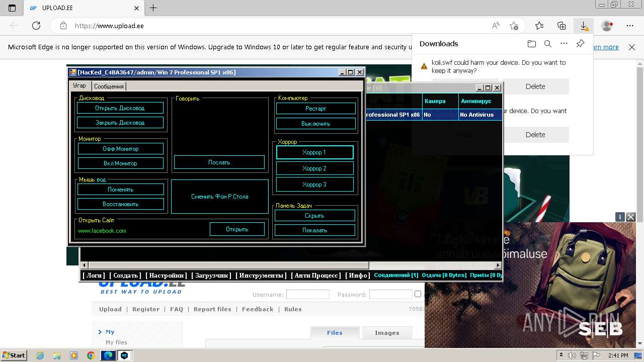Open a new browser tab
This screenshot has height=362, width=644.
tap(153, 8)
